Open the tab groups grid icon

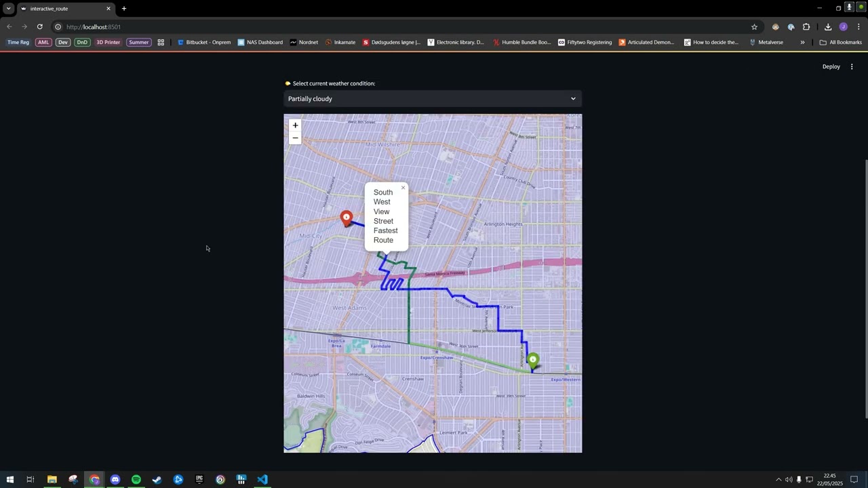pyautogui.click(x=161, y=42)
